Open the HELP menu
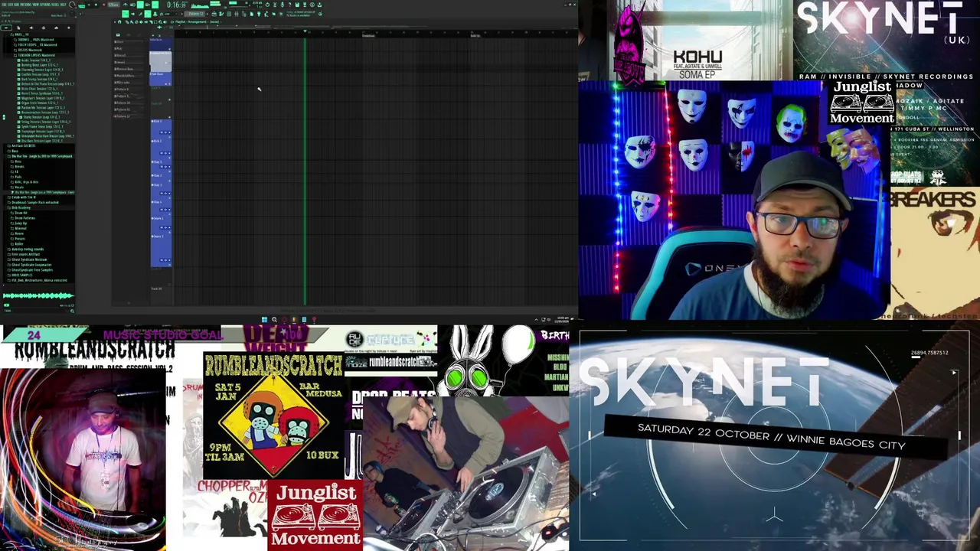Viewport: 980px width, 551px height. click(x=64, y=5)
